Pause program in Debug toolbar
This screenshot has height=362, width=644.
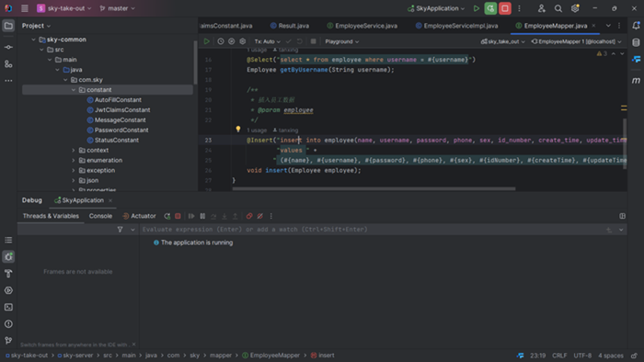[x=202, y=216]
